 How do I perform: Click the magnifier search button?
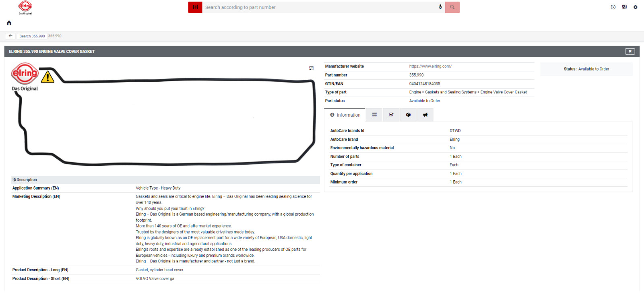click(x=452, y=7)
